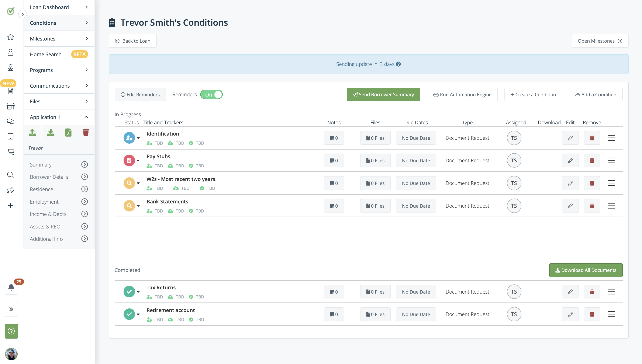Open the shopping cart icon
This screenshot has width=642, height=364.
click(x=10, y=152)
